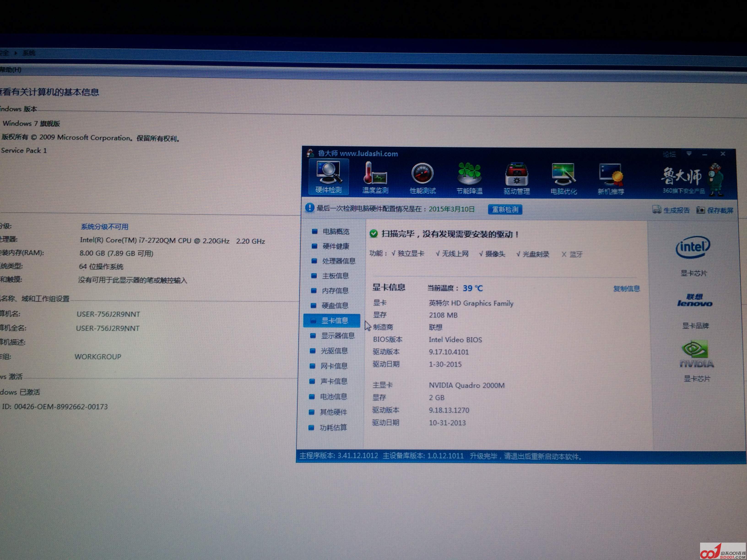
Task: Open the 帮助(H) menu in System window
Action: 11,70
